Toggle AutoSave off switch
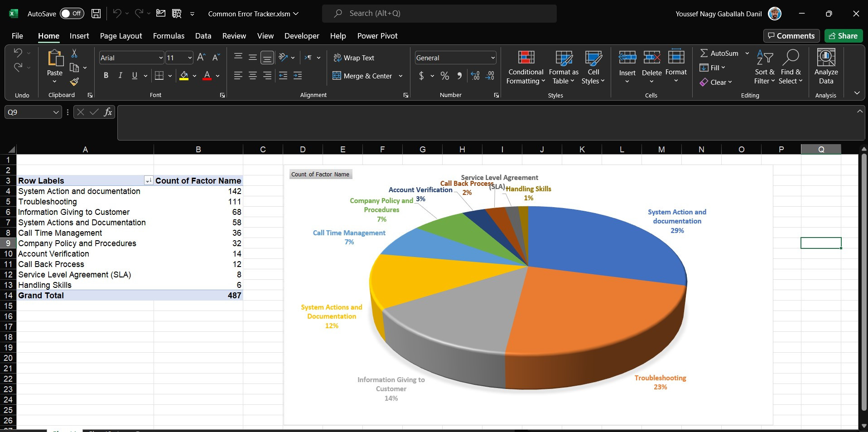Viewport: 868px width, 432px height. click(72, 13)
